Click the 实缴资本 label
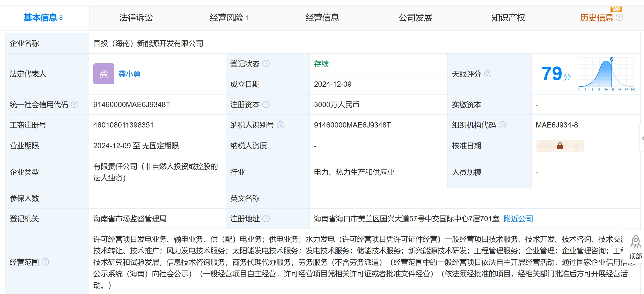Screen dimensions: 644x294 (466, 104)
